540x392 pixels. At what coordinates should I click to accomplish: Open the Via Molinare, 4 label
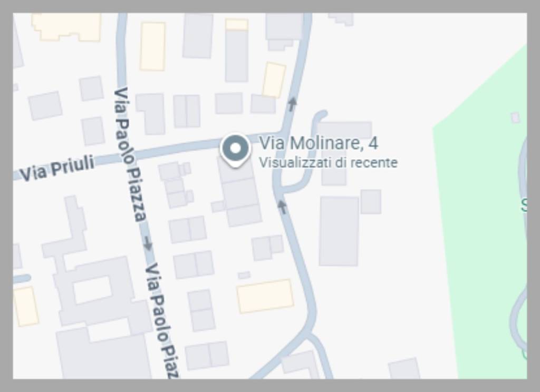319,143
